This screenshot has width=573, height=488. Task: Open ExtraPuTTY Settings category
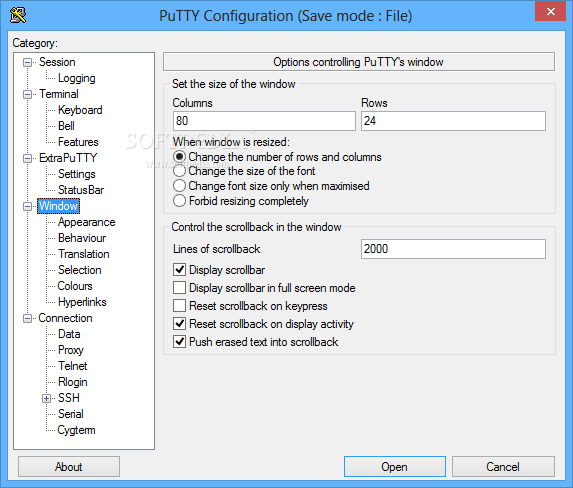coord(77,174)
